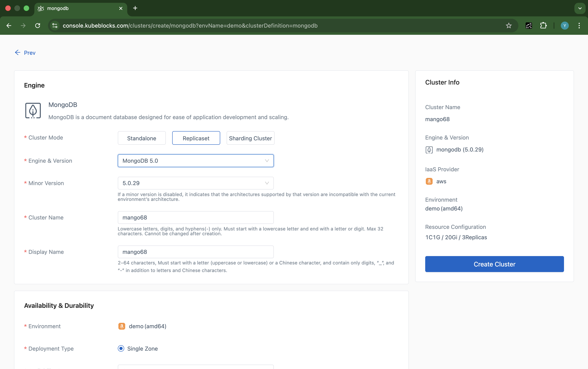Click the Create Cluster button
The image size is (588, 369).
[x=494, y=264]
